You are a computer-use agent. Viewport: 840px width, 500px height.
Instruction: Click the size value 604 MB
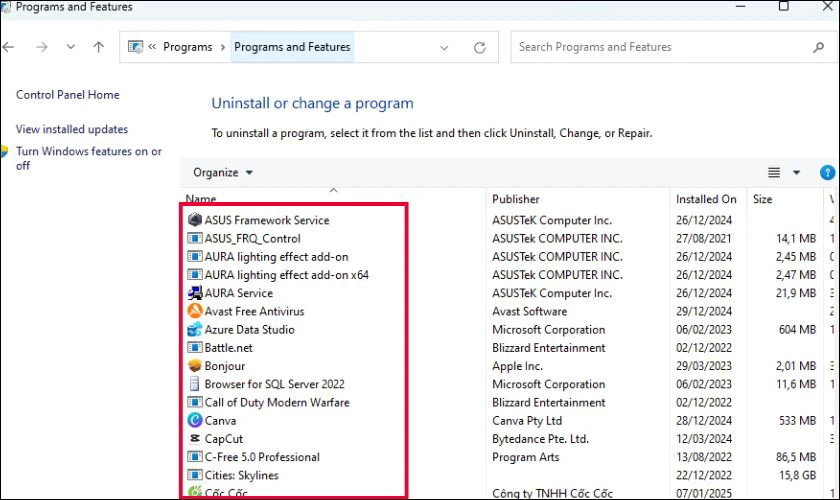(x=797, y=330)
